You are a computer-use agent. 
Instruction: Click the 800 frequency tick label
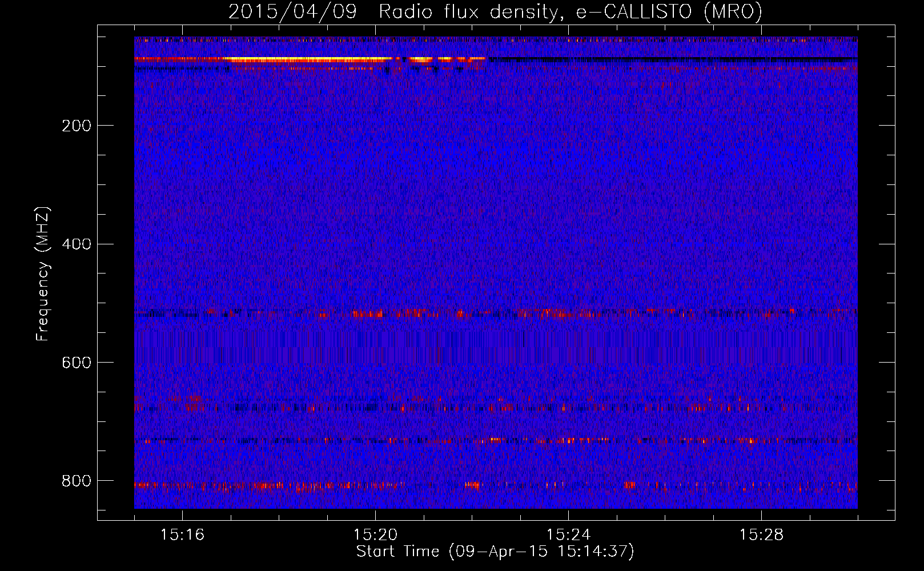(x=77, y=481)
